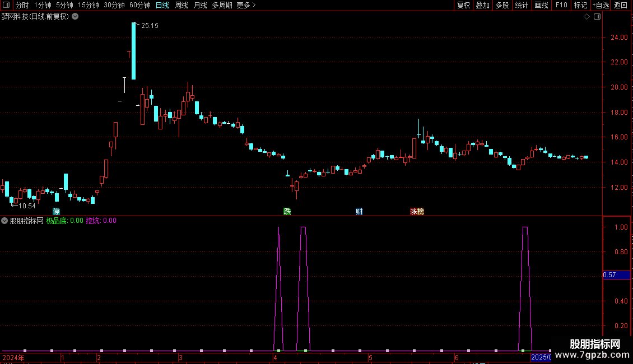Select the 60分钟 period

pyautogui.click(x=139, y=5)
